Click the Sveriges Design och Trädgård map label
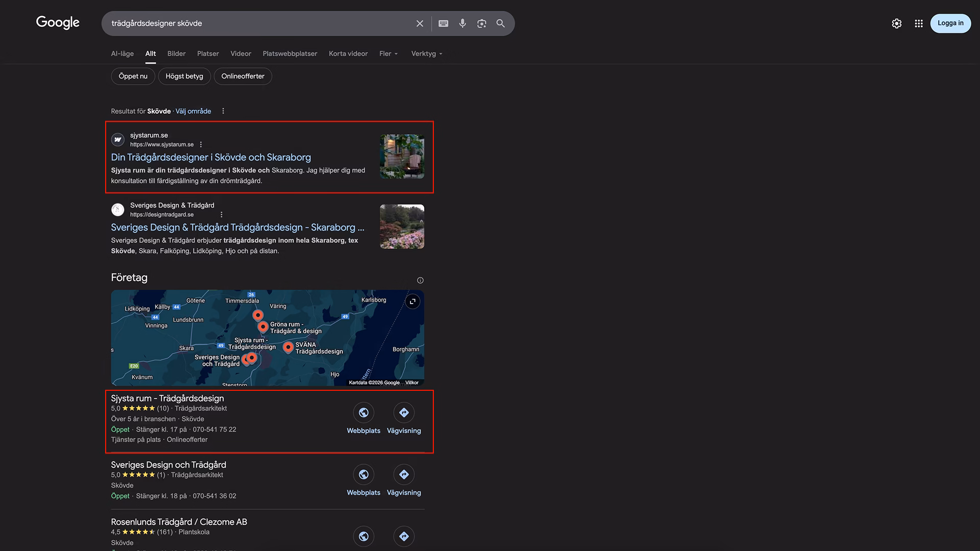Image resolution: width=980 pixels, height=551 pixels. (x=217, y=361)
